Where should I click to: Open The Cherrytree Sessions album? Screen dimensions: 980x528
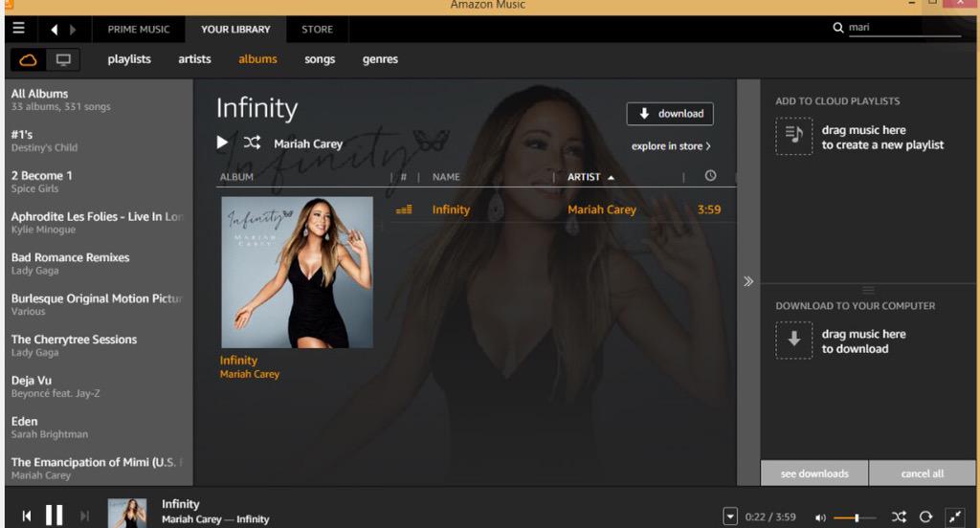(99, 345)
